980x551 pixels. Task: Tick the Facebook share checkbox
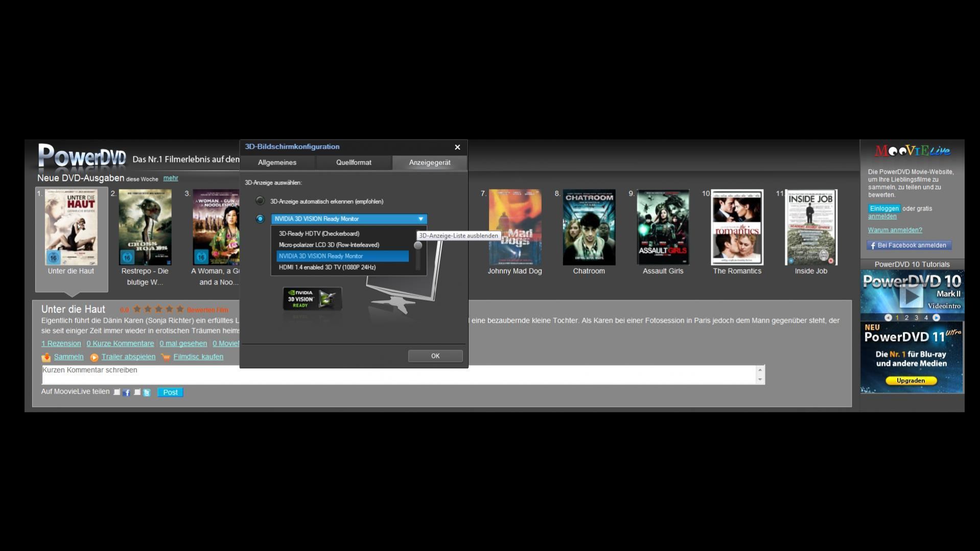coord(117,392)
